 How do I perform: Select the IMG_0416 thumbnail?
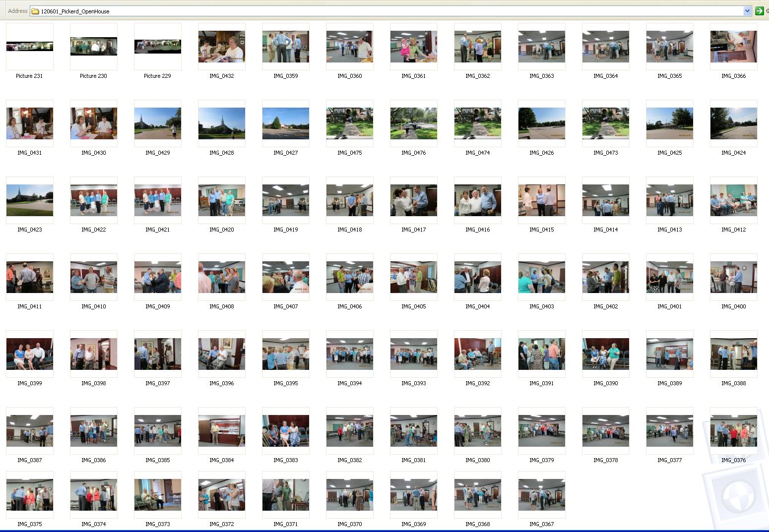(x=478, y=200)
